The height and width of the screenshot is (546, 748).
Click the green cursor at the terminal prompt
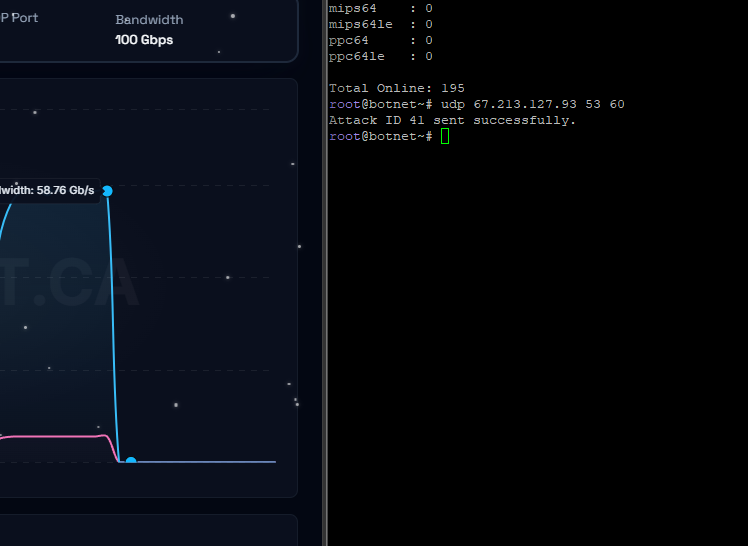[445, 136]
